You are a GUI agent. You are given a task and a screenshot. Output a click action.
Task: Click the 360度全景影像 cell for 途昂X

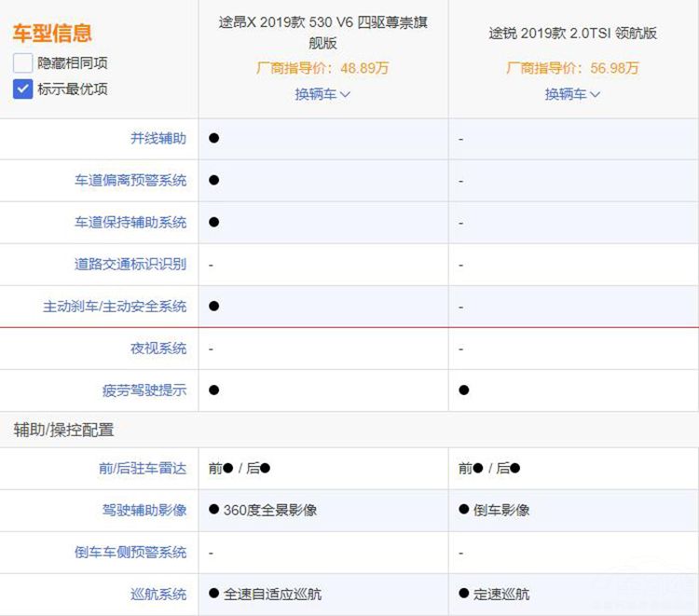[269, 510]
